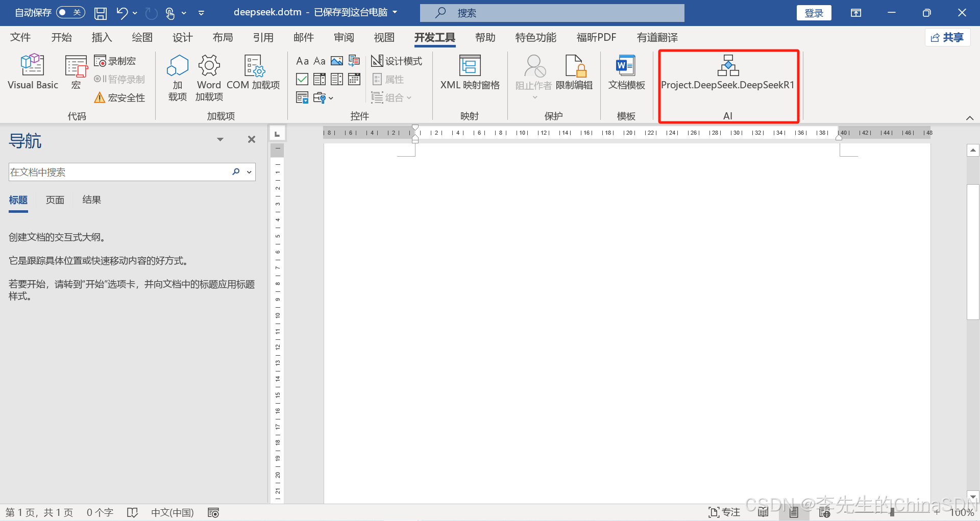This screenshot has width=980, height=521.
Task: Open undo history dropdown arrow
Action: tap(135, 13)
